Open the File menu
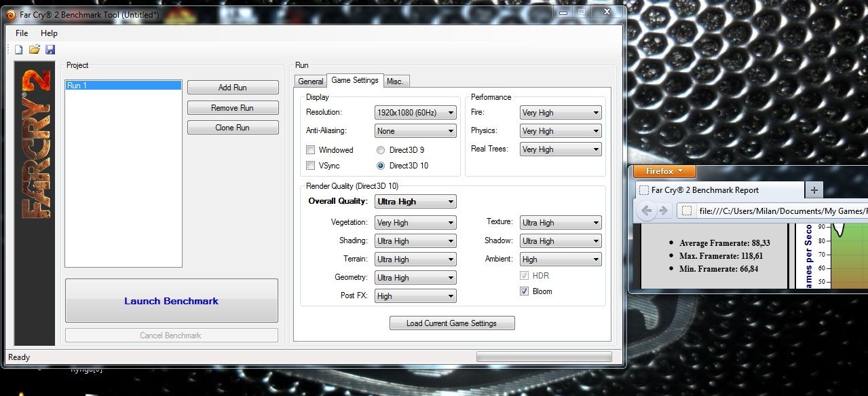868x396 pixels. coord(22,33)
